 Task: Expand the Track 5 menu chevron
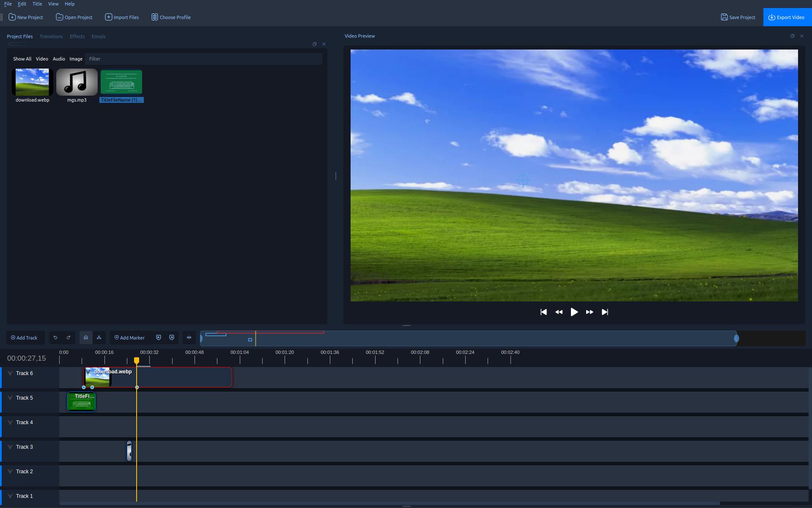click(x=10, y=398)
